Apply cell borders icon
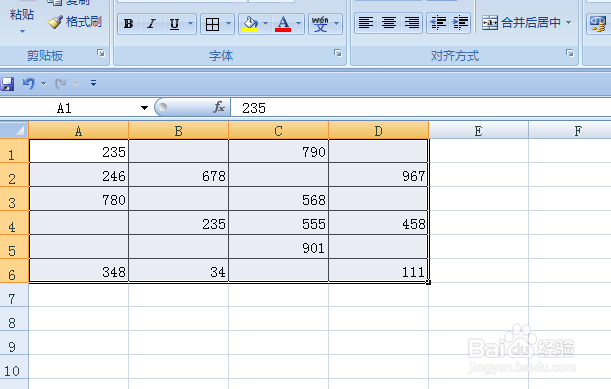The width and height of the screenshot is (611, 389). (212, 24)
